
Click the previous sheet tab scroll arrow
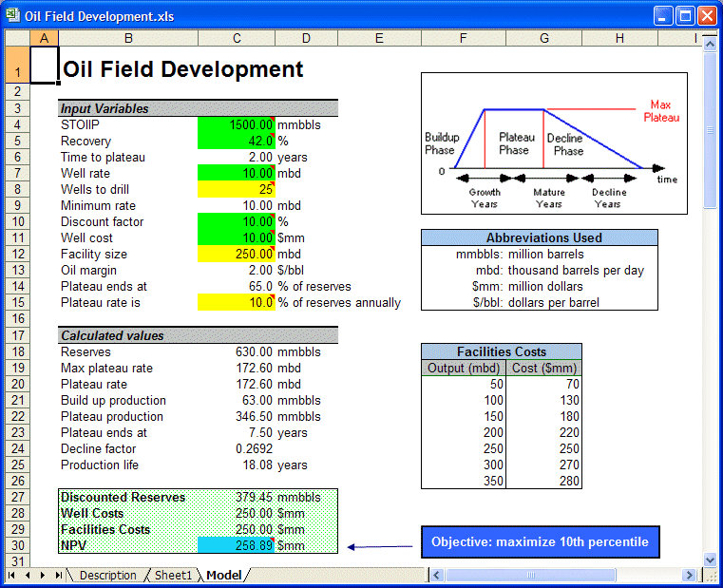(28, 575)
